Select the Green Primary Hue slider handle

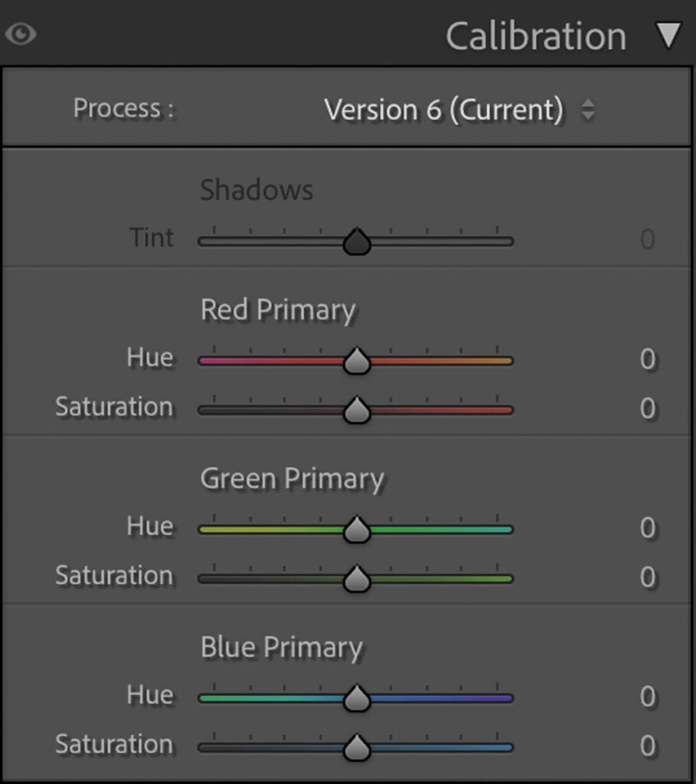pyautogui.click(x=358, y=529)
